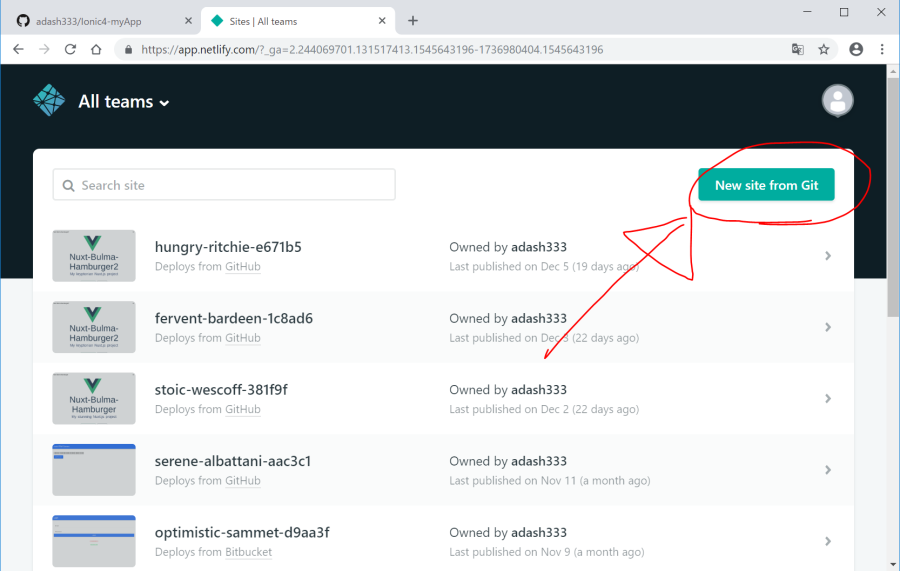The height and width of the screenshot is (571, 900).
Task: Open fervent-bardeen-1c8ad6 site link
Action: [233, 319]
